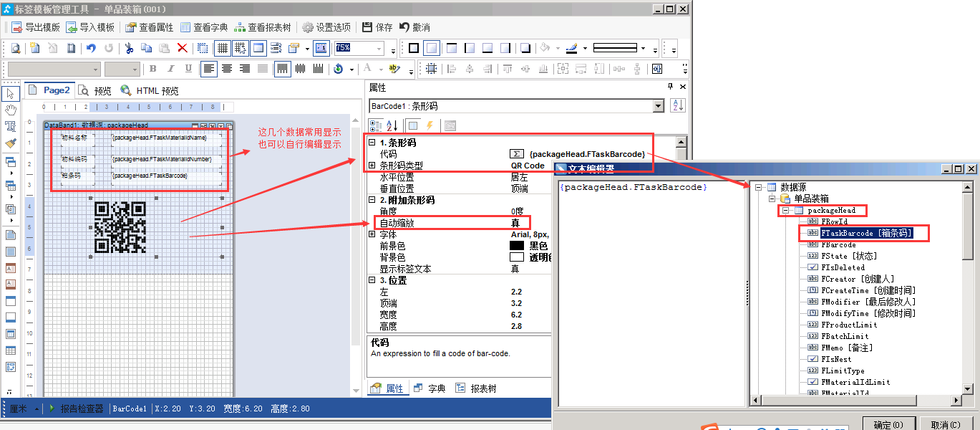The width and height of the screenshot is (980, 430).
Task: Click the blue undo arrow icon
Action: pos(91,48)
